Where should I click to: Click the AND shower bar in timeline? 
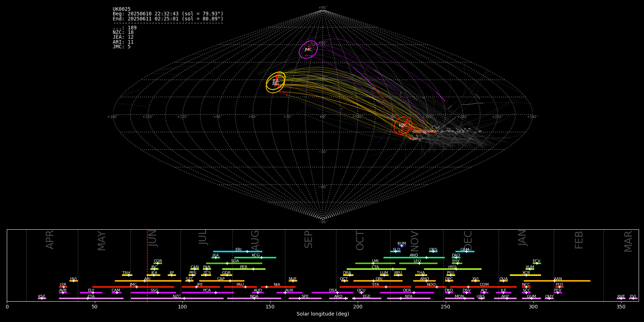pos(414,258)
